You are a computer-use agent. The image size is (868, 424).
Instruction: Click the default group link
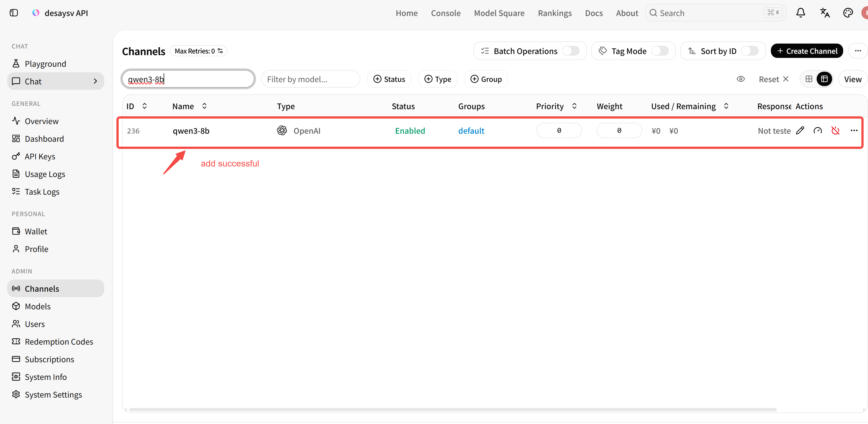[471, 130]
